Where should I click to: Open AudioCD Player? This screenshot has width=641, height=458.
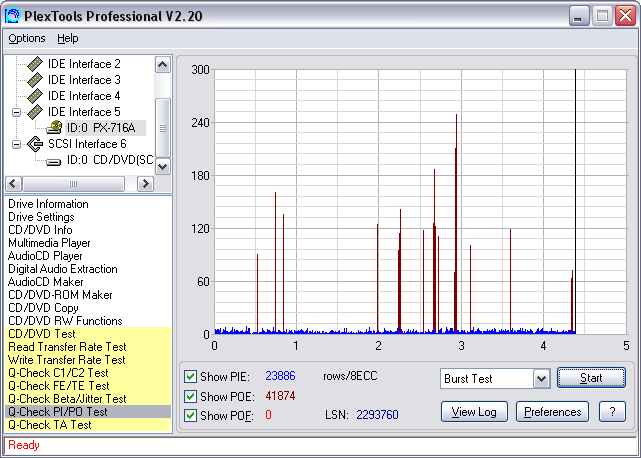pos(45,256)
